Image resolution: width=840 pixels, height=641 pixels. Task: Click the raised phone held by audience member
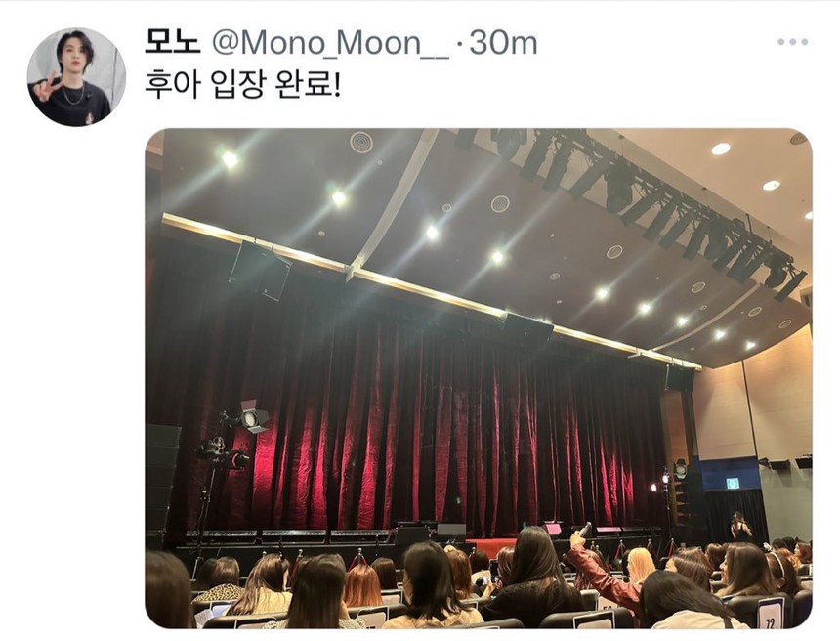[x=585, y=529]
